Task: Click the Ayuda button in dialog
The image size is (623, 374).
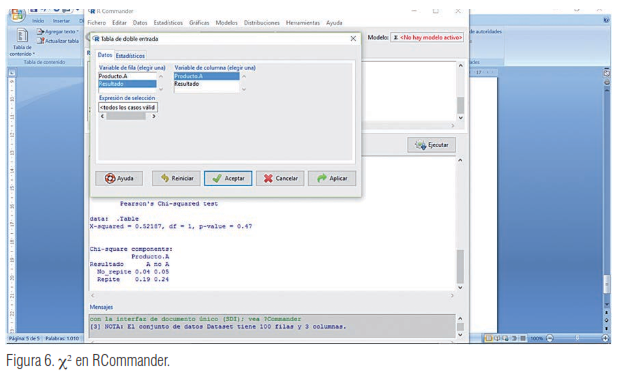Action: [119, 178]
